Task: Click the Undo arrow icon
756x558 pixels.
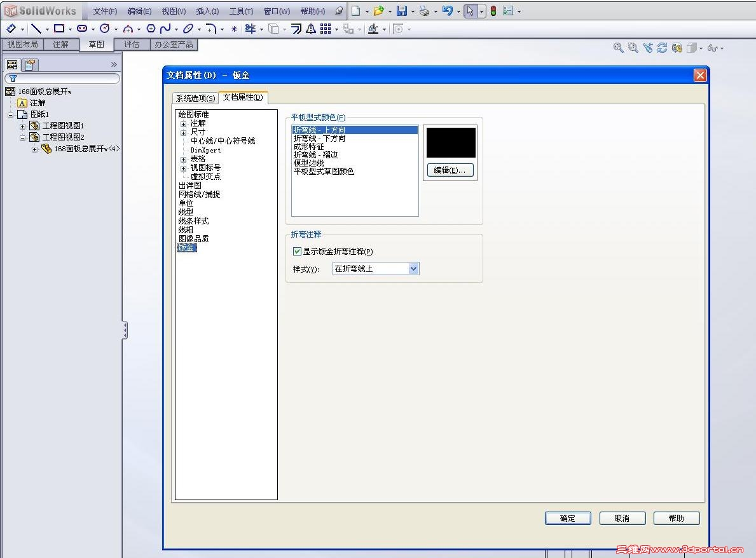Action: 448,11
